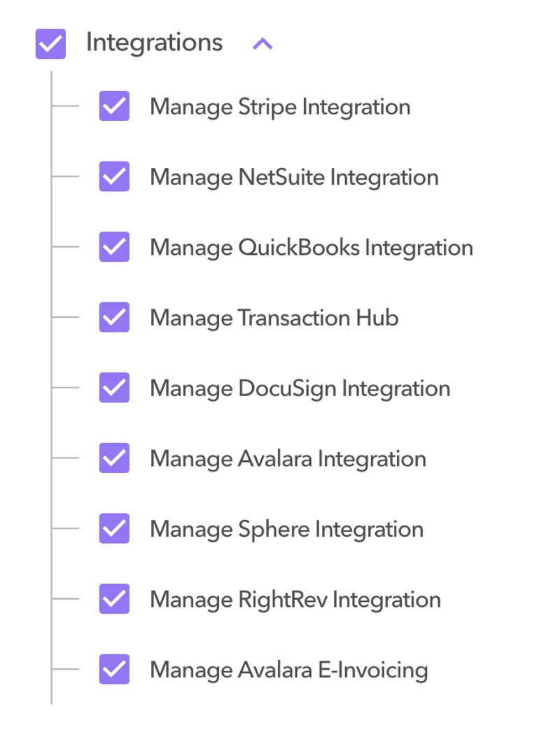Viewport: 560px width, 739px height.
Task: Disable Manage RightRev Integration checkbox
Action: 114,599
